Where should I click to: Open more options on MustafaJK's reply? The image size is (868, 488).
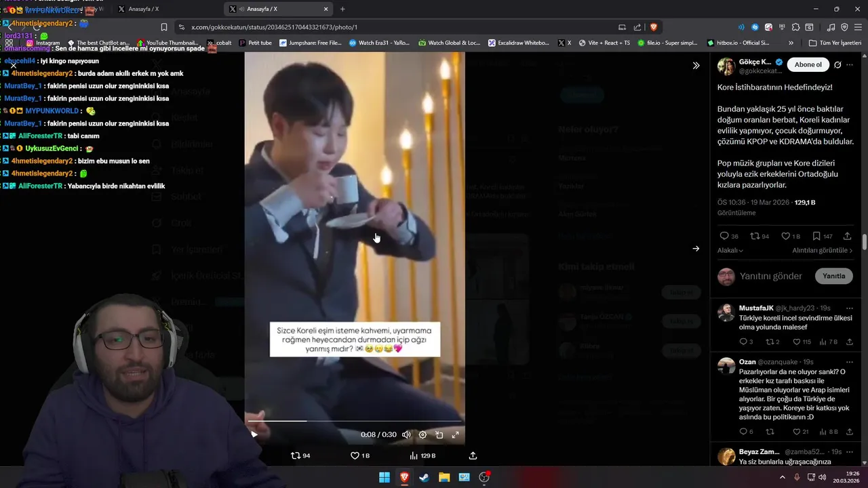[850, 308]
